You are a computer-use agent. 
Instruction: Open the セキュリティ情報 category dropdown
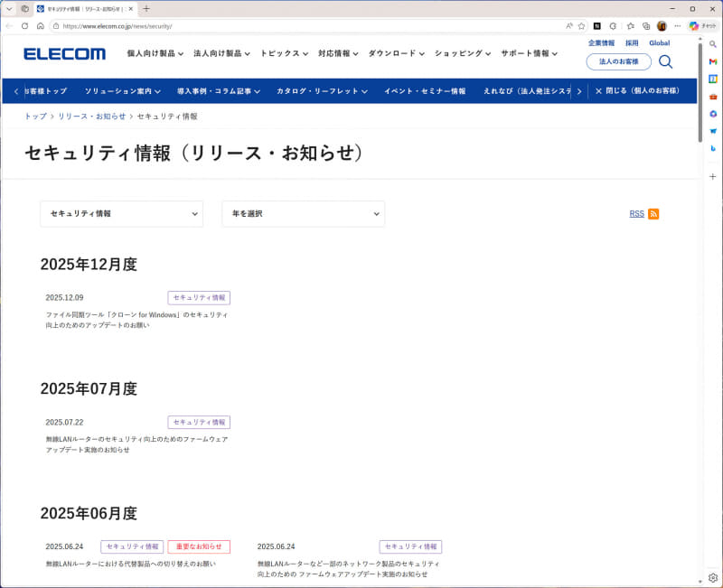[x=121, y=213]
